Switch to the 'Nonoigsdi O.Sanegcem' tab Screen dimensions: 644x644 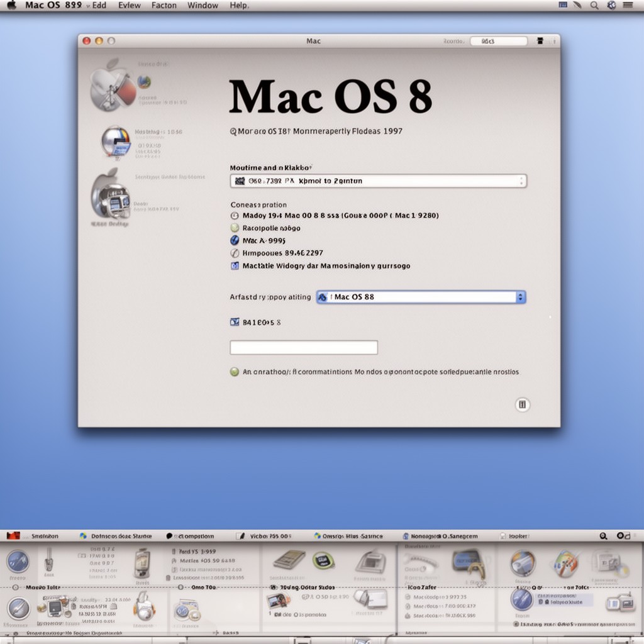pos(444,536)
